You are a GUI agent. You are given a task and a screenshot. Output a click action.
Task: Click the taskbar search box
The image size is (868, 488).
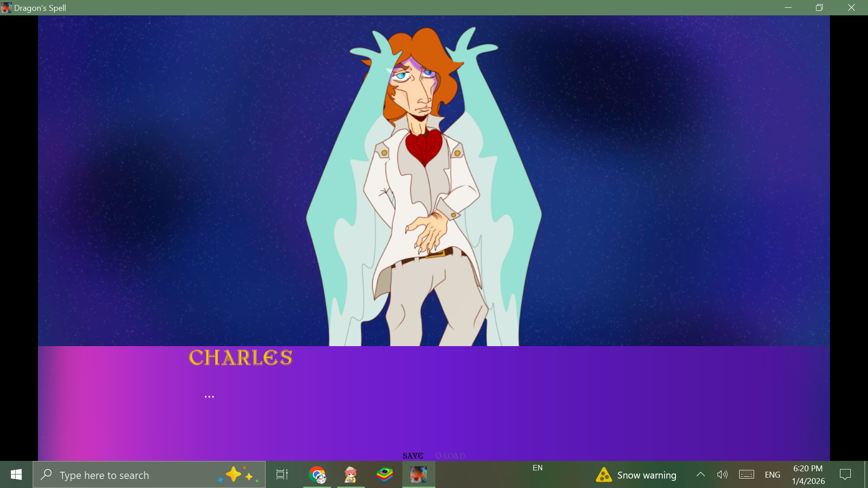point(136,475)
